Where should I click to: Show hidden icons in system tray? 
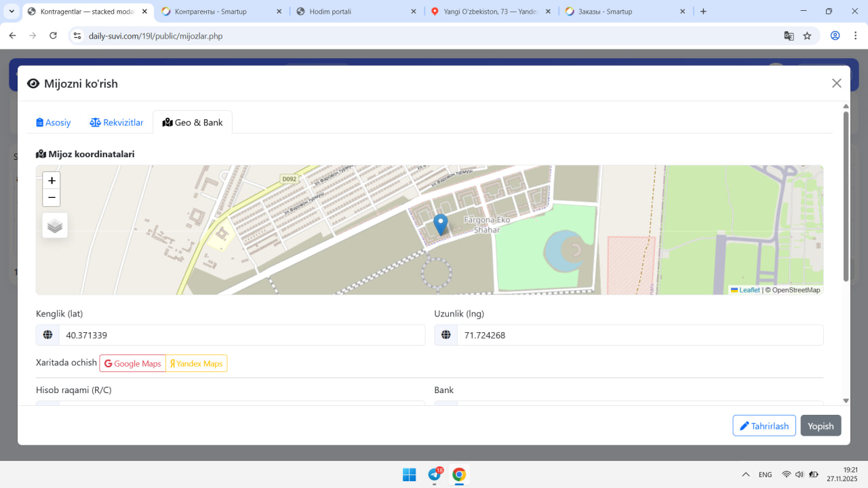pos(746,474)
